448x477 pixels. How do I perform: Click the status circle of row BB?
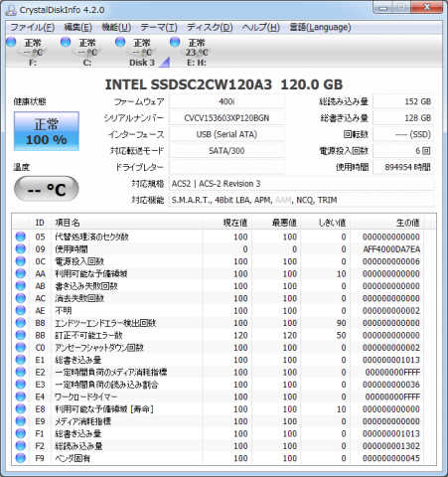[21, 335]
